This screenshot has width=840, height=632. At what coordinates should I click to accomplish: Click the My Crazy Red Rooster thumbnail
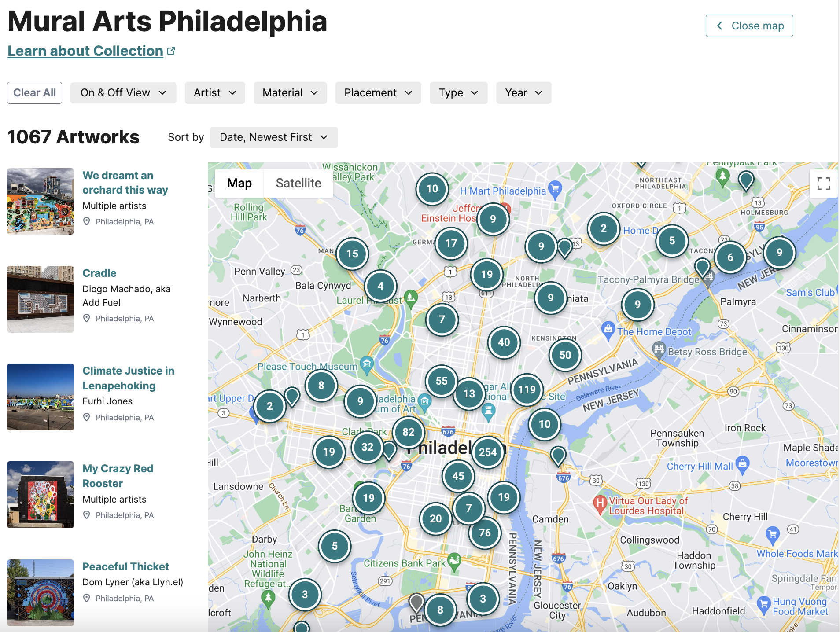(40, 495)
